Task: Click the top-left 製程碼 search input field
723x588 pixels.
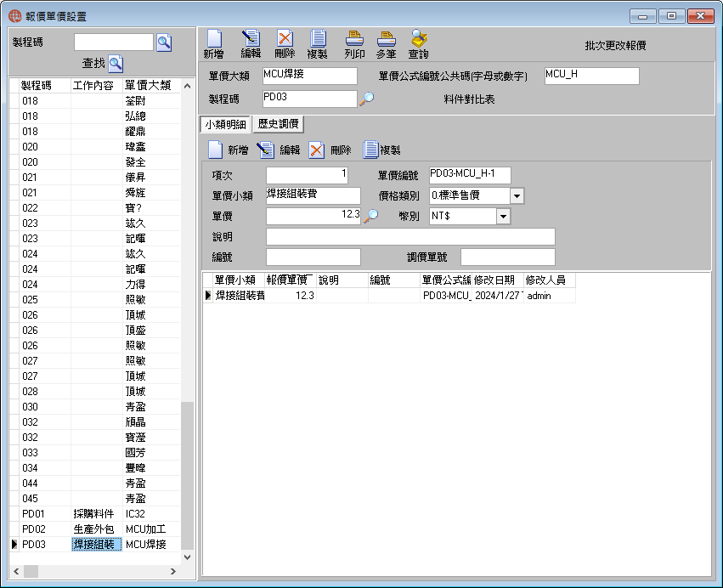Action: (114, 42)
